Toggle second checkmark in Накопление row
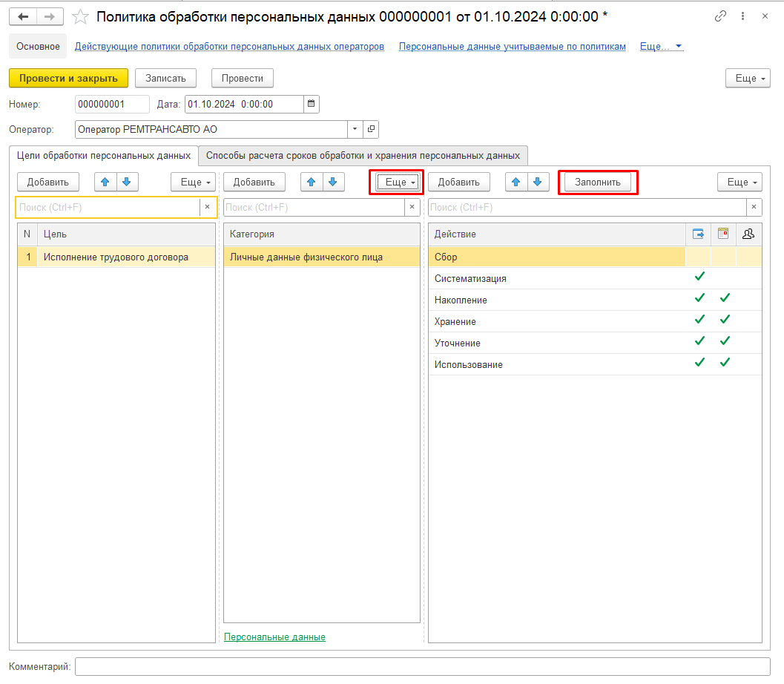 (x=725, y=299)
